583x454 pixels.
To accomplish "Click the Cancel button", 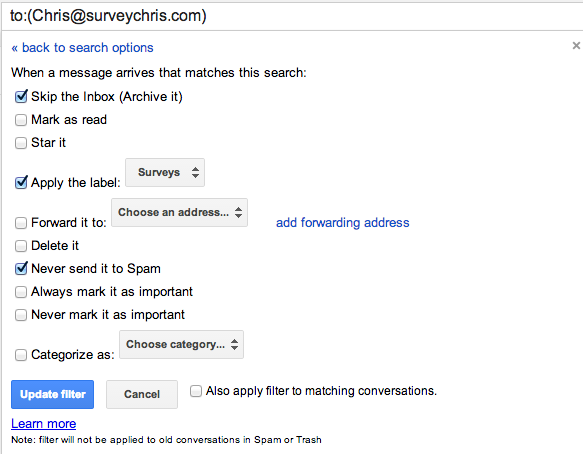I will tap(142, 394).
